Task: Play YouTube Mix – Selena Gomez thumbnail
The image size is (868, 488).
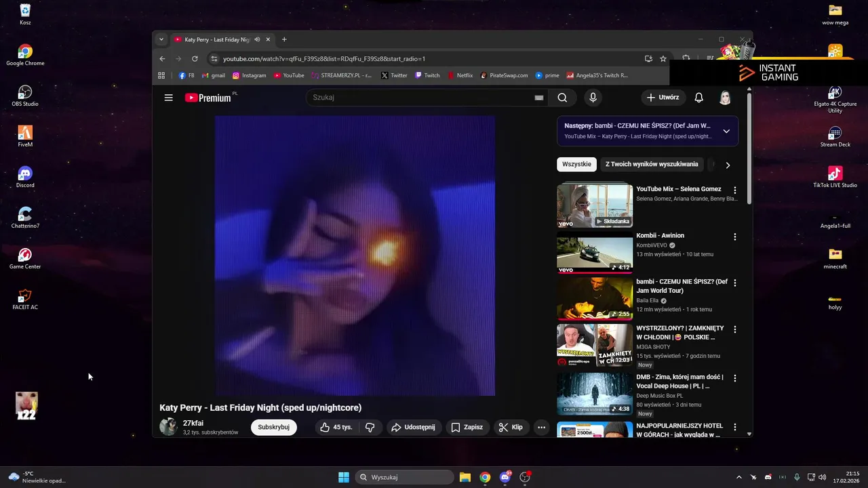Action: [595, 205]
